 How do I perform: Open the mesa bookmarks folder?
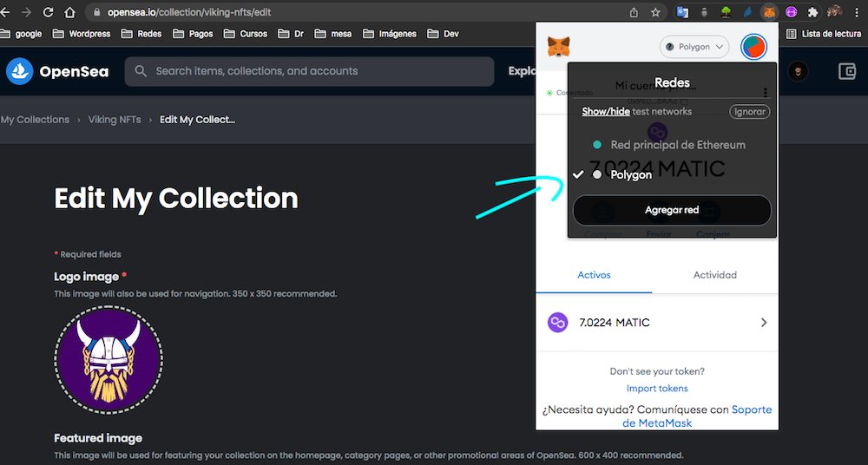click(333, 34)
